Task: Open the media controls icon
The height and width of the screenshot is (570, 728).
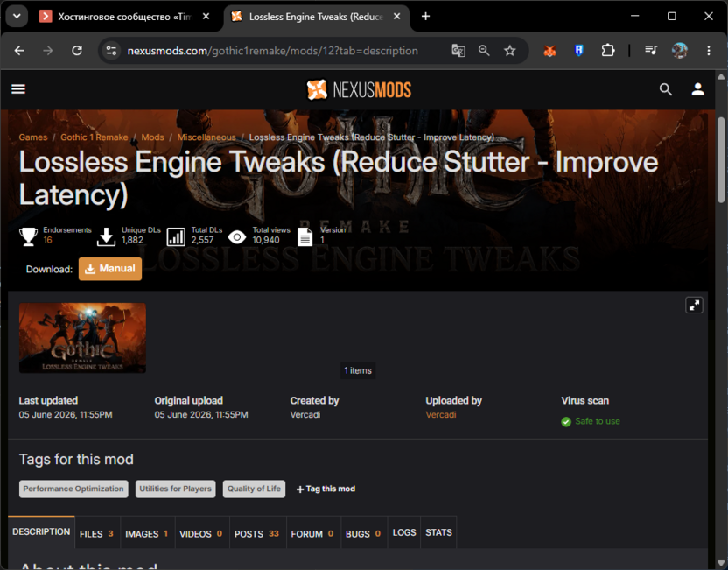Action: point(651,50)
